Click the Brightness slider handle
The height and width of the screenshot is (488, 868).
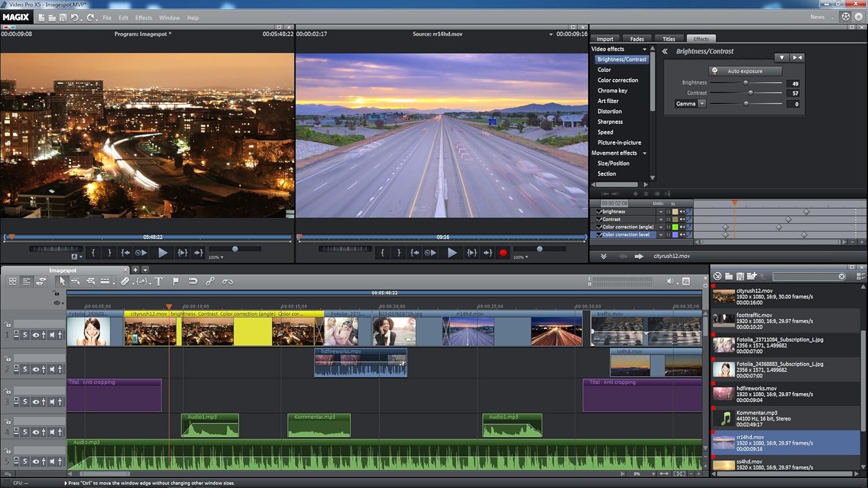click(745, 83)
